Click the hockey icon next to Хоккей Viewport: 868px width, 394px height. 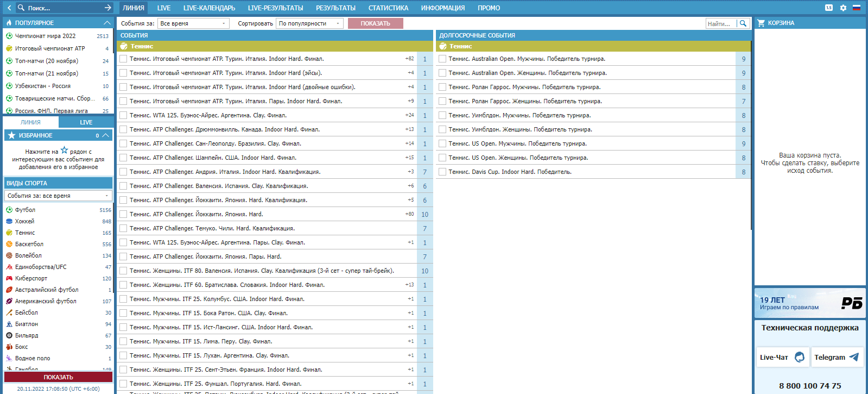coord(9,221)
